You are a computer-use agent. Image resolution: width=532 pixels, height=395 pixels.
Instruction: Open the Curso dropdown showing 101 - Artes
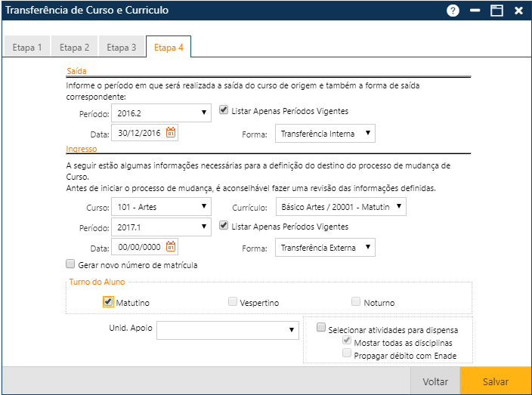[161, 207]
